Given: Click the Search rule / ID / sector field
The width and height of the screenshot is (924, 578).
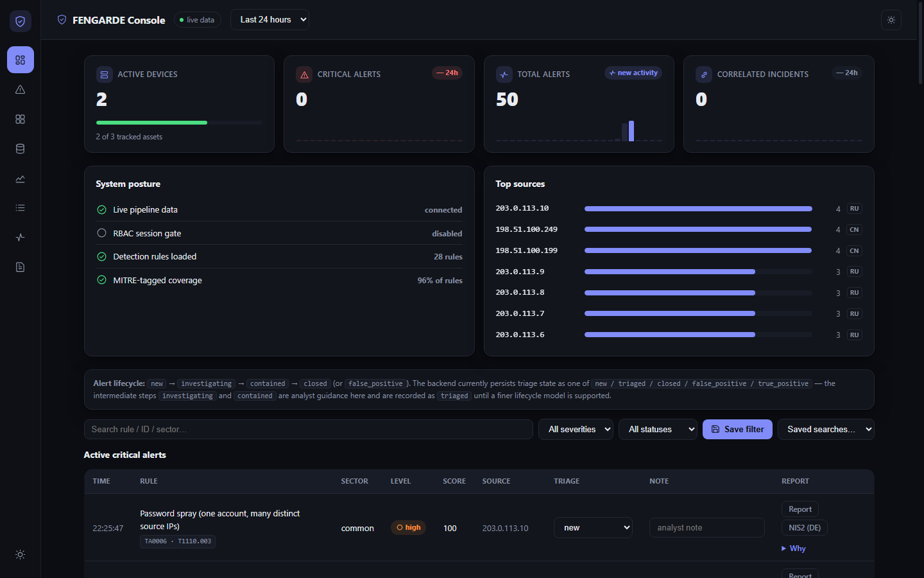Looking at the screenshot, I should [x=309, y=430].
